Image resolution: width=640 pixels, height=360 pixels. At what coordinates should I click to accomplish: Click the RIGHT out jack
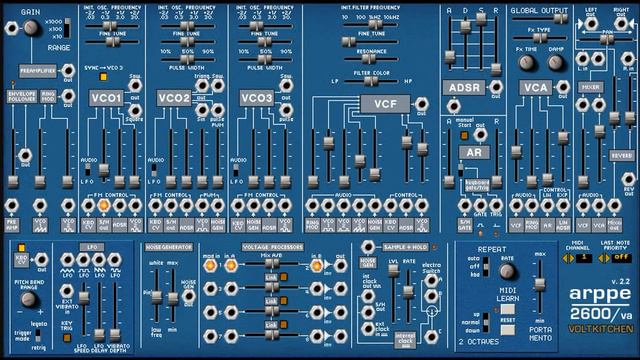tap(621, 24)
